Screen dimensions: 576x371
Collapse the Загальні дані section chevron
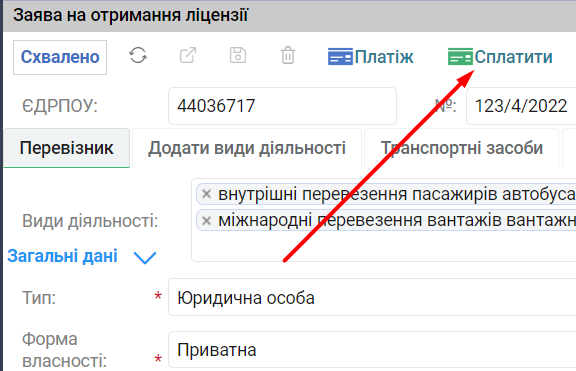145,257
